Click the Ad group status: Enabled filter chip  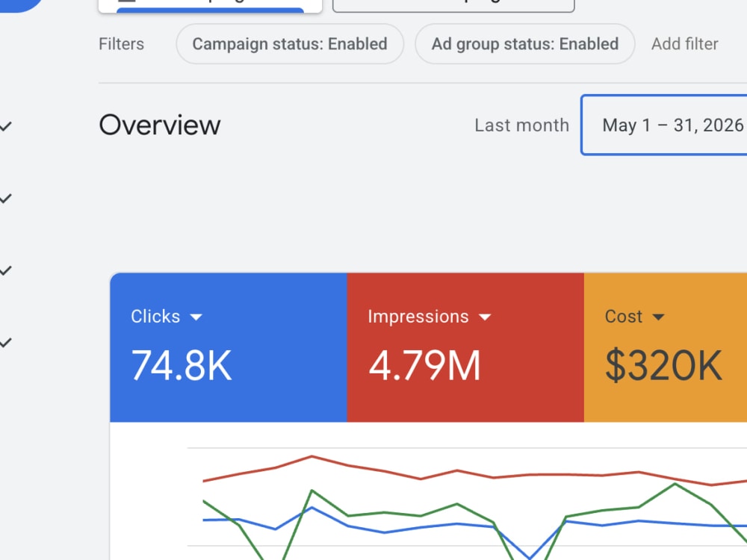tap(525, 44)
